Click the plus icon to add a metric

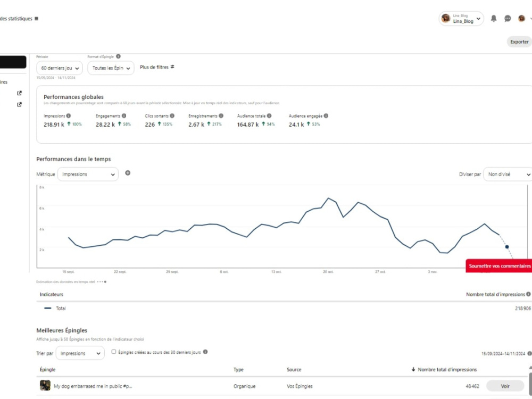coord(128,173)
